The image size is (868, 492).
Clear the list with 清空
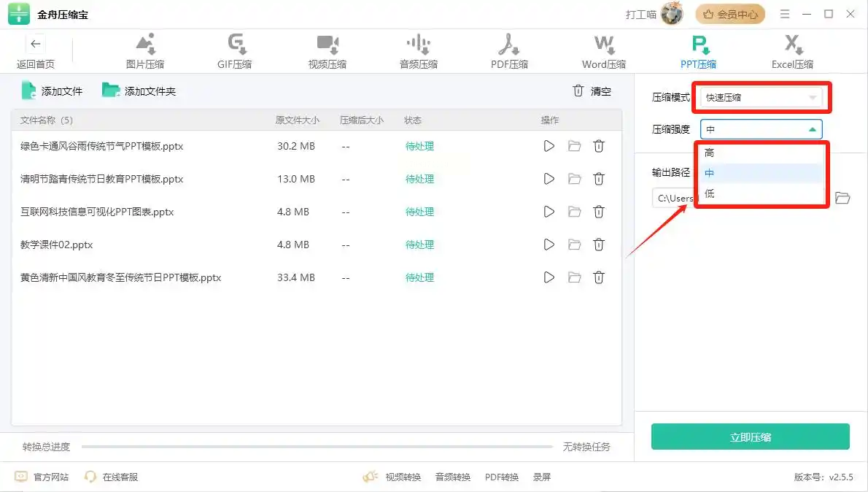tap(592, 91)
